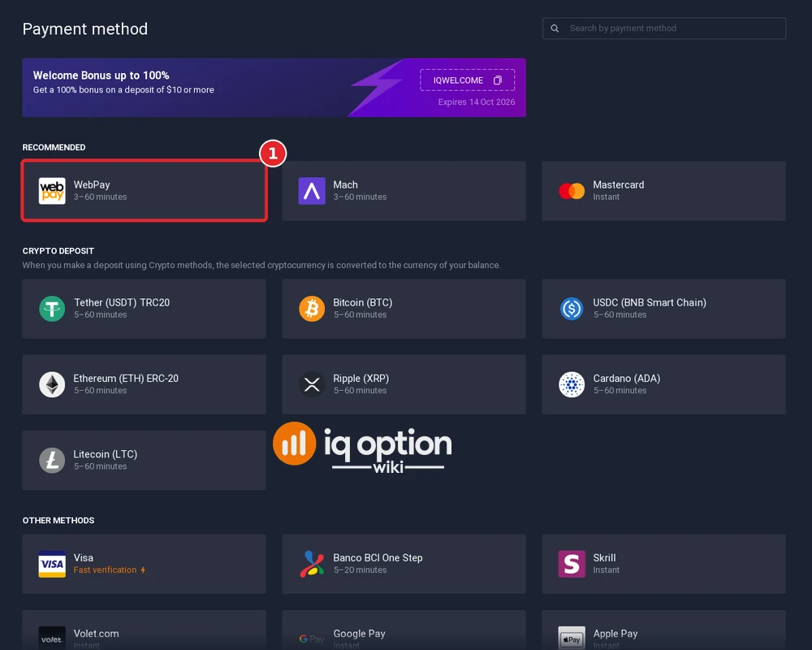Click the Visa card logo
The height and width of the screenshot is (650, 812).
[52, 563]
